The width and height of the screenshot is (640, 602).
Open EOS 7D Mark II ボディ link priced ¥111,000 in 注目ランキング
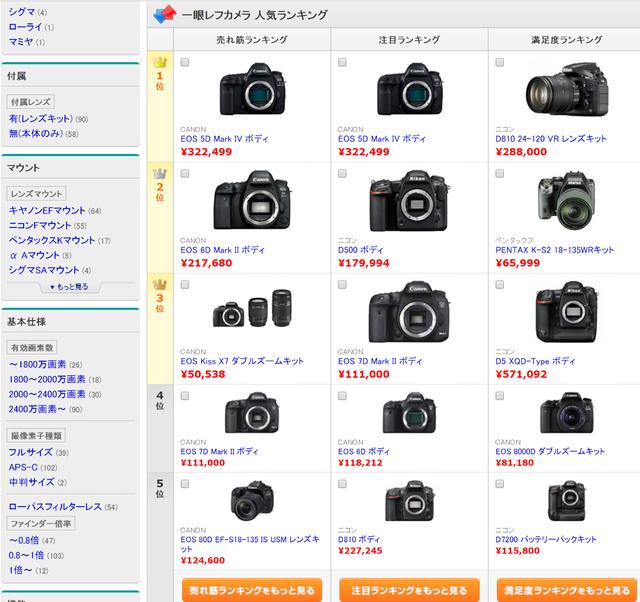tap(380, 361)
